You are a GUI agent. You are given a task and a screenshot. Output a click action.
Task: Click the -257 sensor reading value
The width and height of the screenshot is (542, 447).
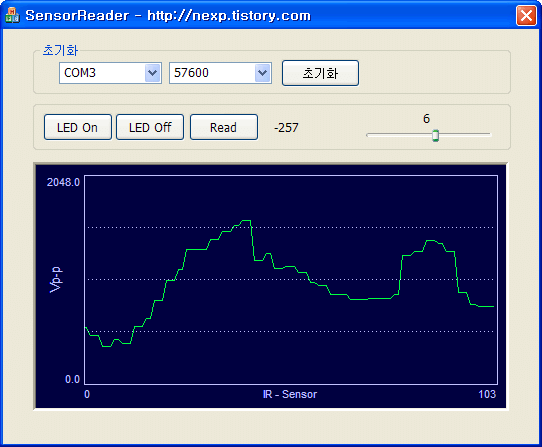(x=286, y=128)
